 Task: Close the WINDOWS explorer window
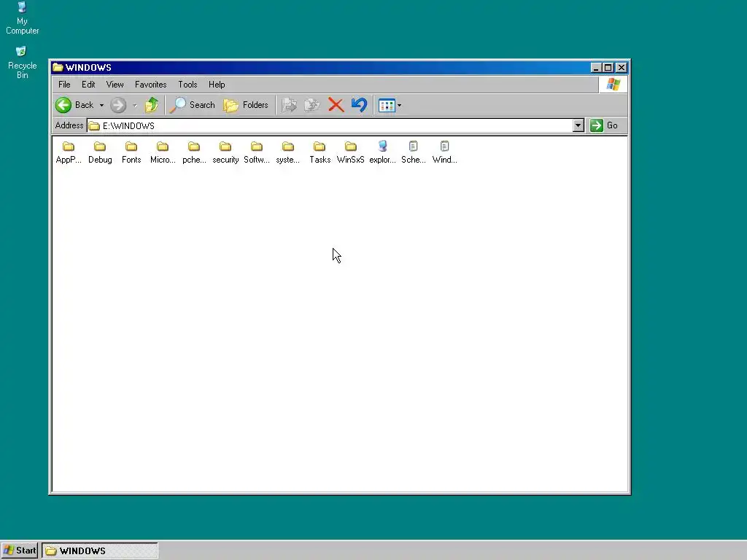click(622, 68)
